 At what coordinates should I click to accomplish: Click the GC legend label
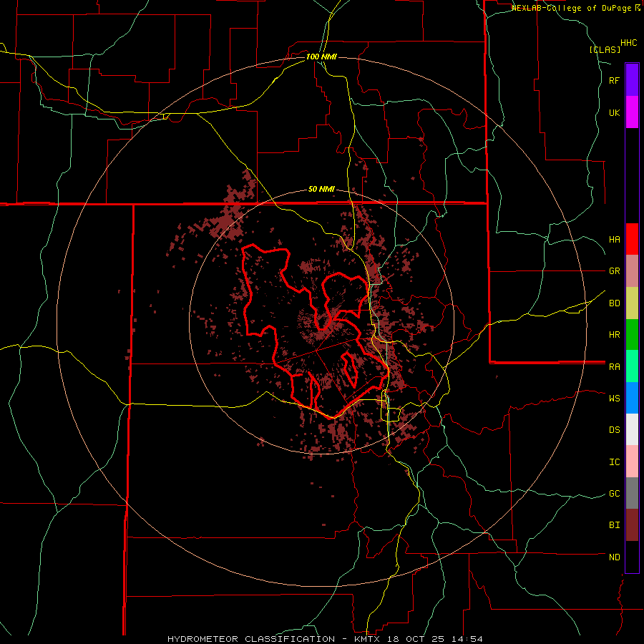[x=614, y=493]
